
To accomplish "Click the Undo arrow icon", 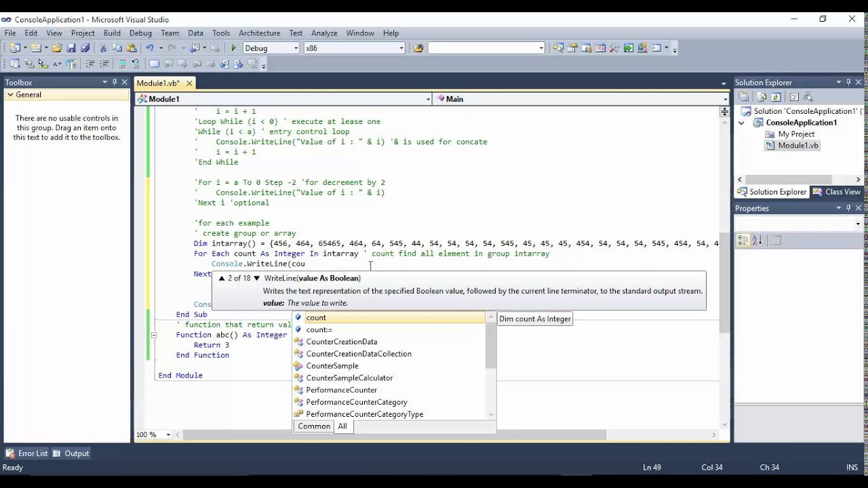I will pos(150,48).
